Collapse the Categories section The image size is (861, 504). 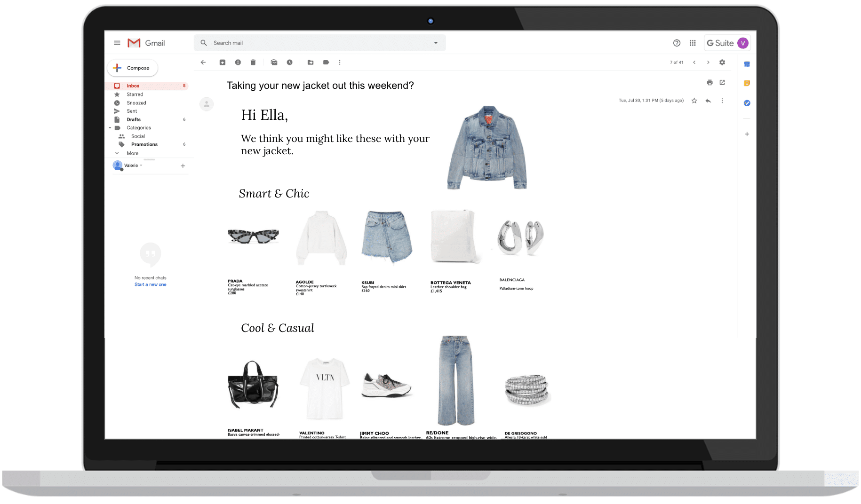pos(110,128)
